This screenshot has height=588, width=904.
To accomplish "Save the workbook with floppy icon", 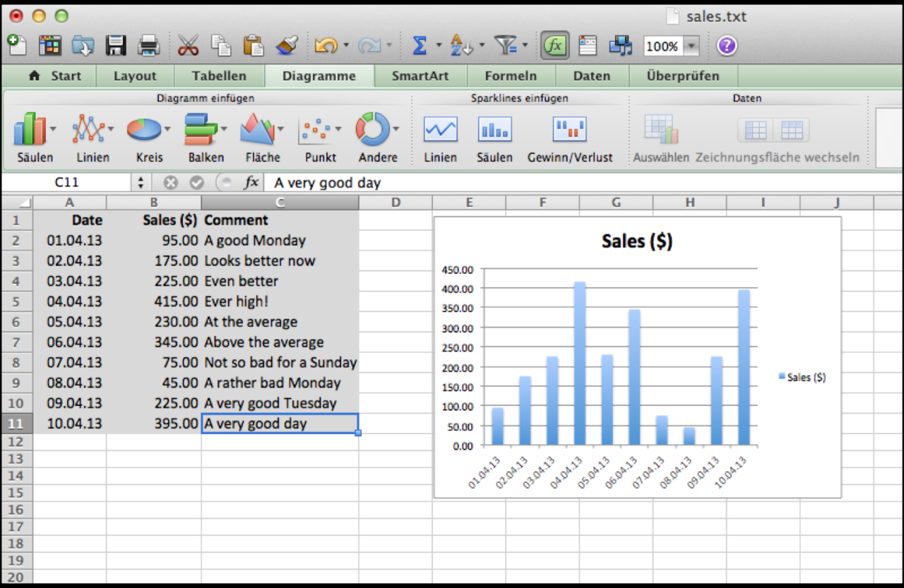I will (116, 46).
